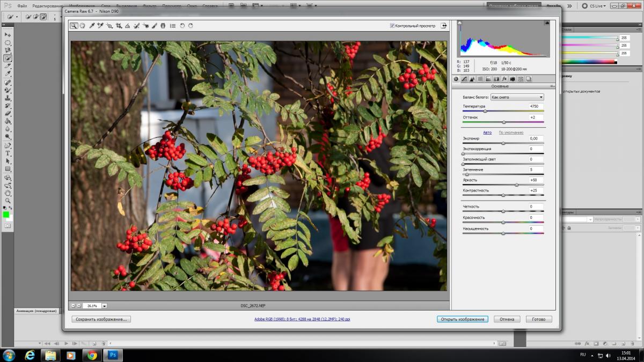Click the Экспонир value input field
644x362 pixels.
[x=536, y=138]
